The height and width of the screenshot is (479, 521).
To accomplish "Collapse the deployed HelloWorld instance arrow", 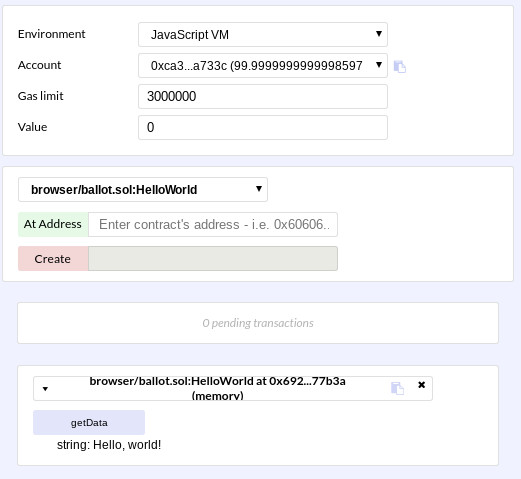I will click(x=45, y=389).
